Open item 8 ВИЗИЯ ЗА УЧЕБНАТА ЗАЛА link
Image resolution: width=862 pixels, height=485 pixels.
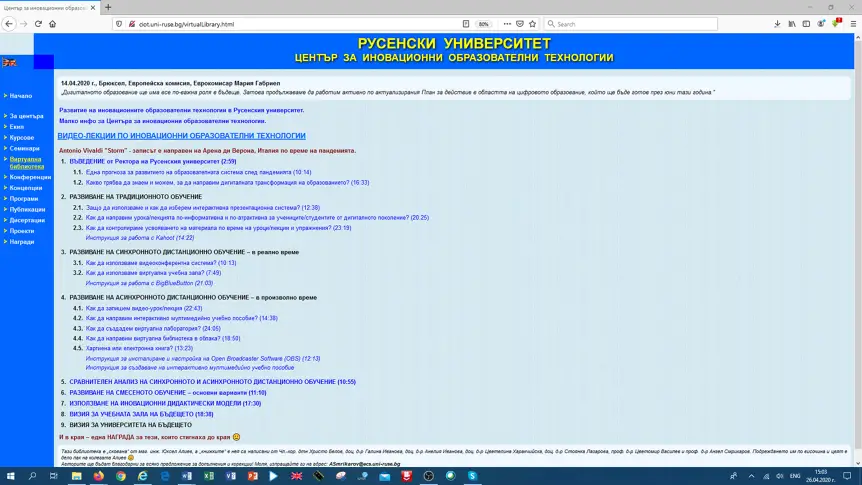tap(141, 414)
